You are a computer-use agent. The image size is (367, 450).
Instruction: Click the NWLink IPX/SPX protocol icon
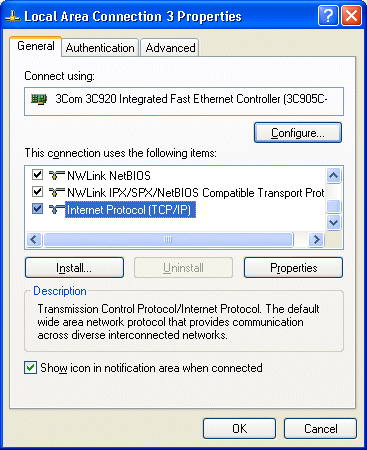[57, 192]
